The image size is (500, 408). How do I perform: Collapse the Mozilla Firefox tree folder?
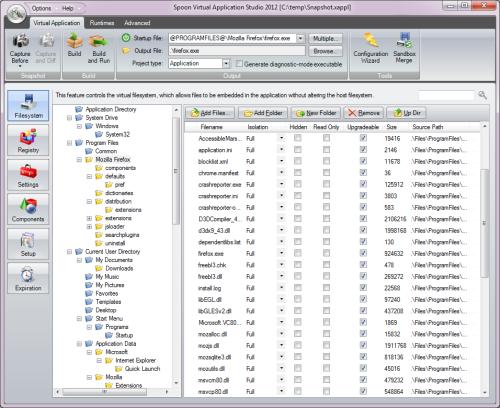(x=79, y=160)
